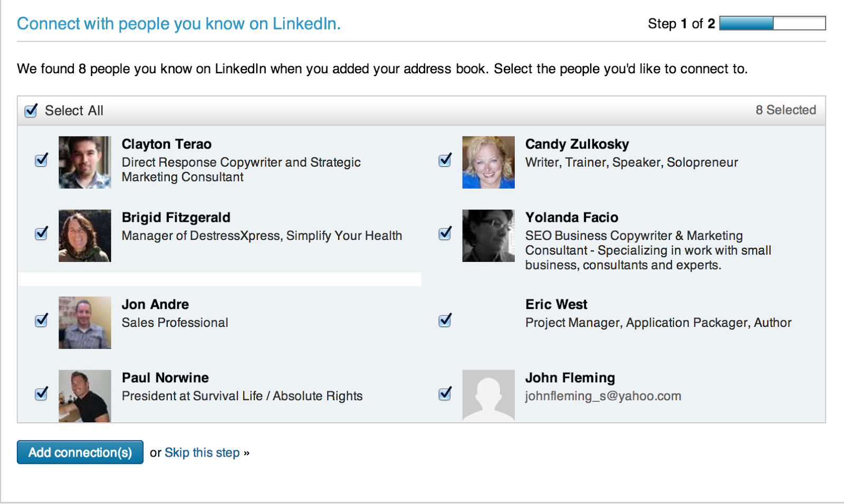Screen dimensions: 844x504
Task: Uncheck Clayton Terao's checkbox
Action: click(41, 160)
